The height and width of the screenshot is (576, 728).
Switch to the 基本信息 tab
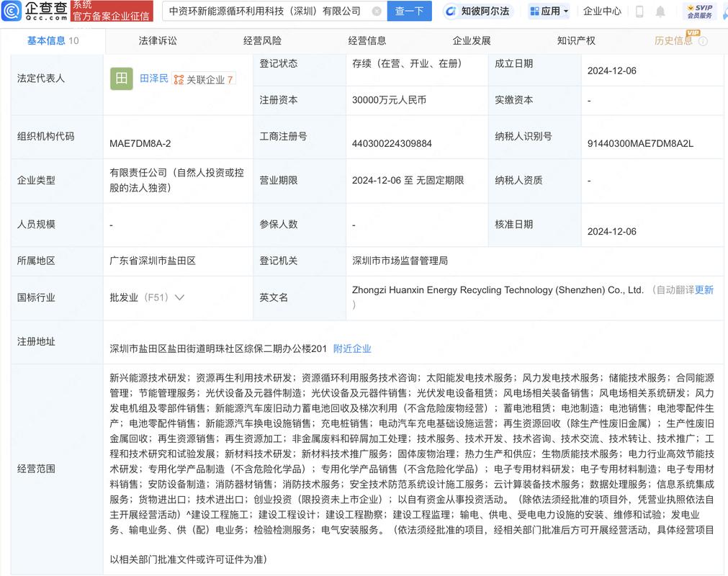(x=53, y=41)
